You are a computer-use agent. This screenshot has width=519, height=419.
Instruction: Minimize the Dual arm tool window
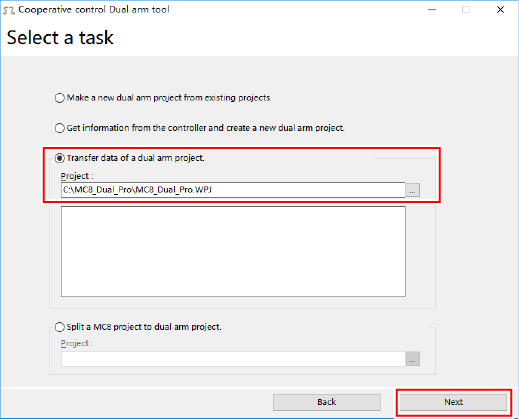(432, 10)
